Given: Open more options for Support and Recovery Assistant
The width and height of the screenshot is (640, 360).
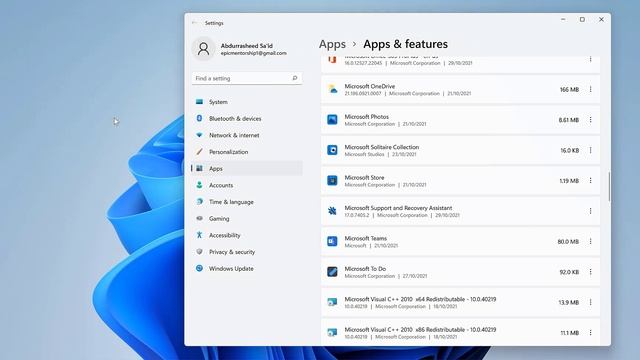Looking at the screenshot, I should [590, 211].
